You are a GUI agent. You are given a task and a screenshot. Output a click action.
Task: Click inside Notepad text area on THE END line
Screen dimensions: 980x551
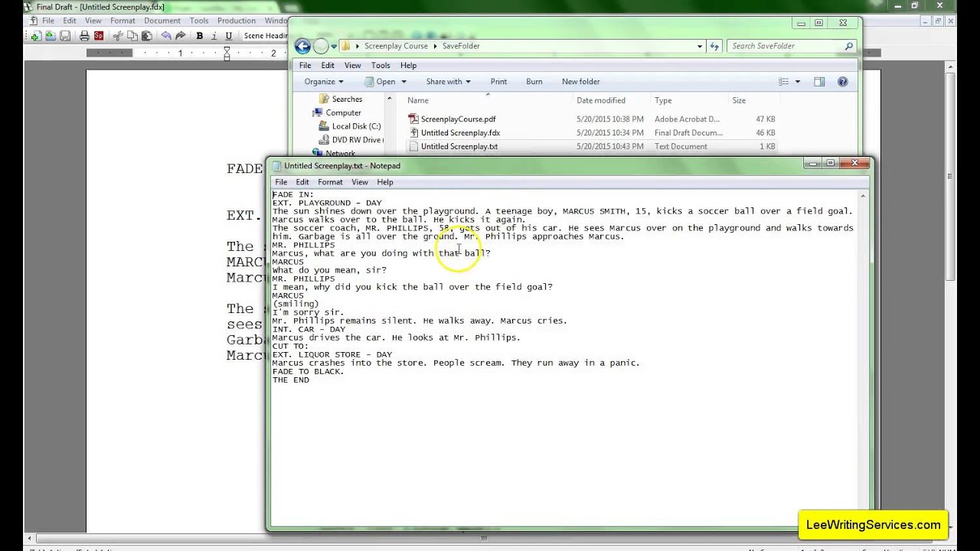pyautogui.click(x=291, y=380)
